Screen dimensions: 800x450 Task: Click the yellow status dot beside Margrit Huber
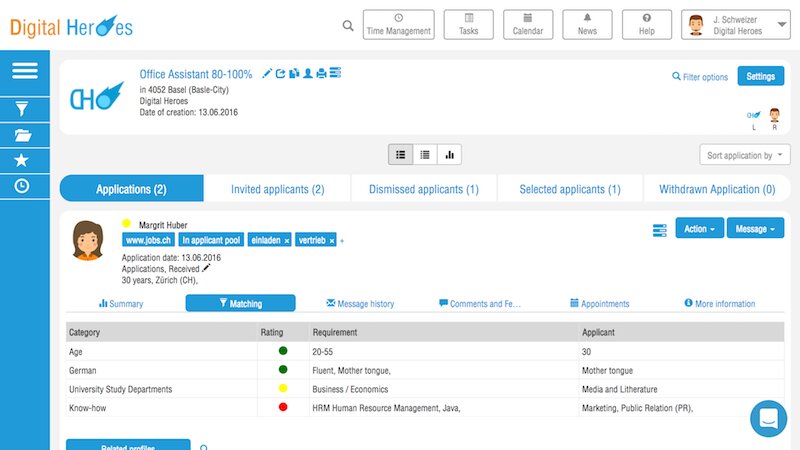127,224
